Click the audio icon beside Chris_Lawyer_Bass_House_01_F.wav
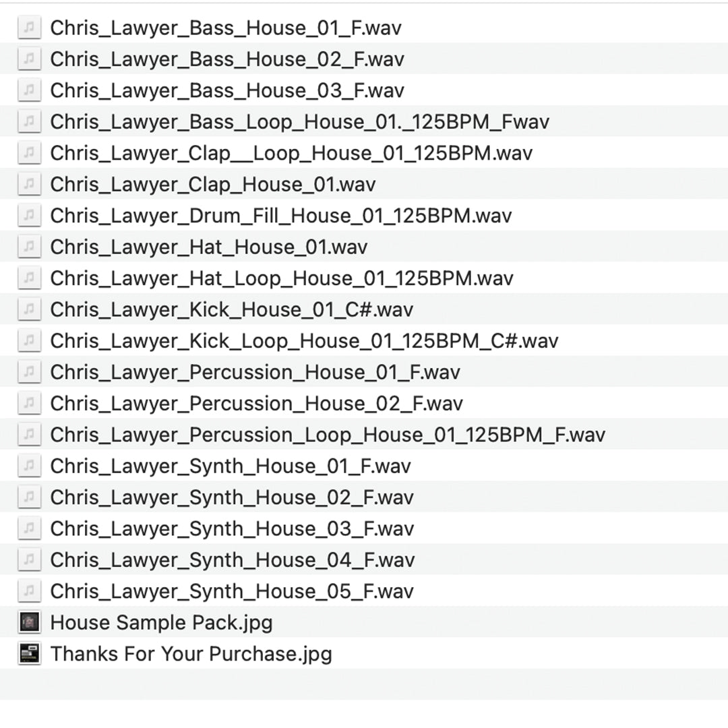This screenshot has width=728, height=728. tap(29, 28)
